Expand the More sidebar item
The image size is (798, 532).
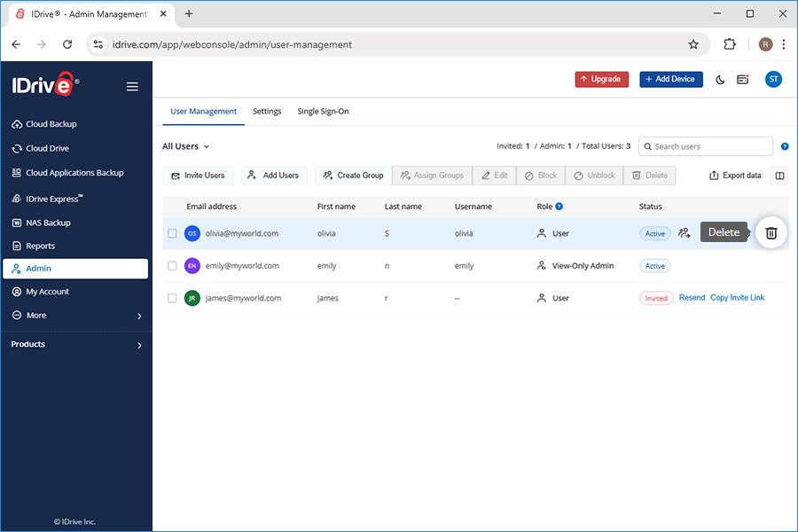pyautogui.click(x=75, y=316)
